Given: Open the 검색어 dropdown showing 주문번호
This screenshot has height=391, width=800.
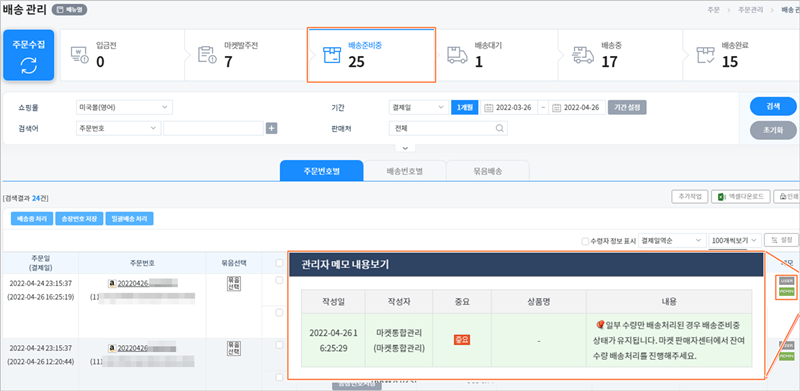Looking at the screenshot, I should (118, 129).
